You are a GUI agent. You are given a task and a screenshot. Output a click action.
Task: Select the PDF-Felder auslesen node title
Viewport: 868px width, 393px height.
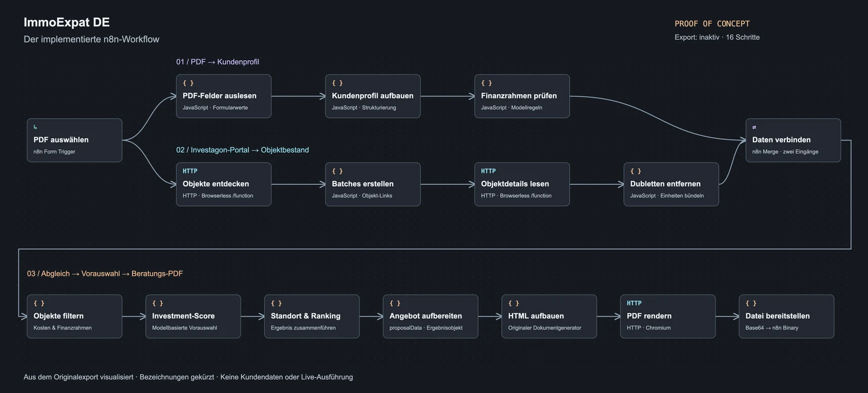click(x=220, y=96)
